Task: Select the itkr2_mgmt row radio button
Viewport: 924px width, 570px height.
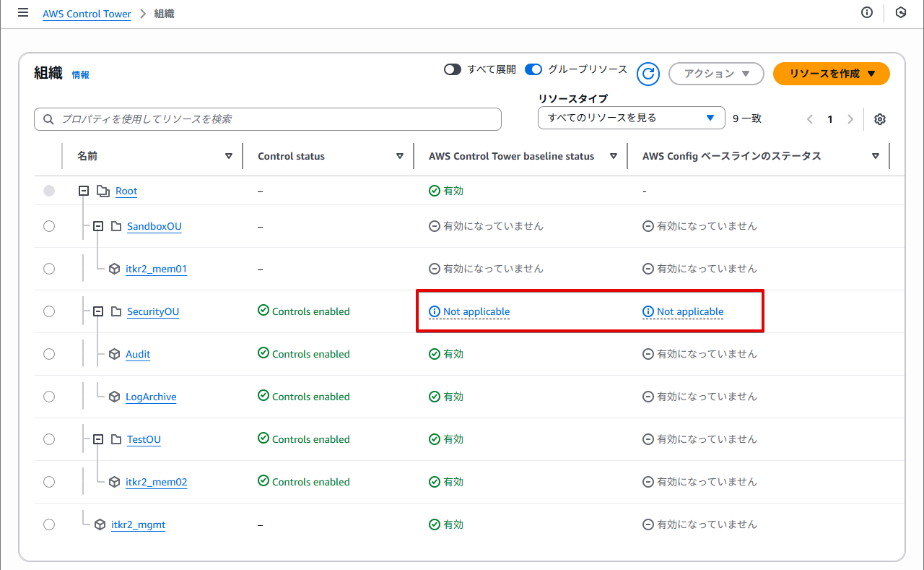Action: 49,524
